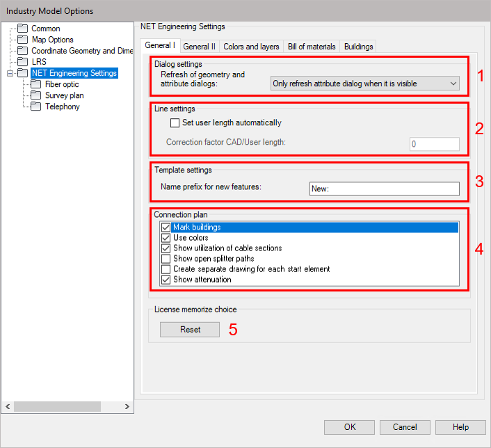This screenshot has height=448, width=491.
Task: Select NET Engineering Settings node
Action: click(x=74, y=73)
